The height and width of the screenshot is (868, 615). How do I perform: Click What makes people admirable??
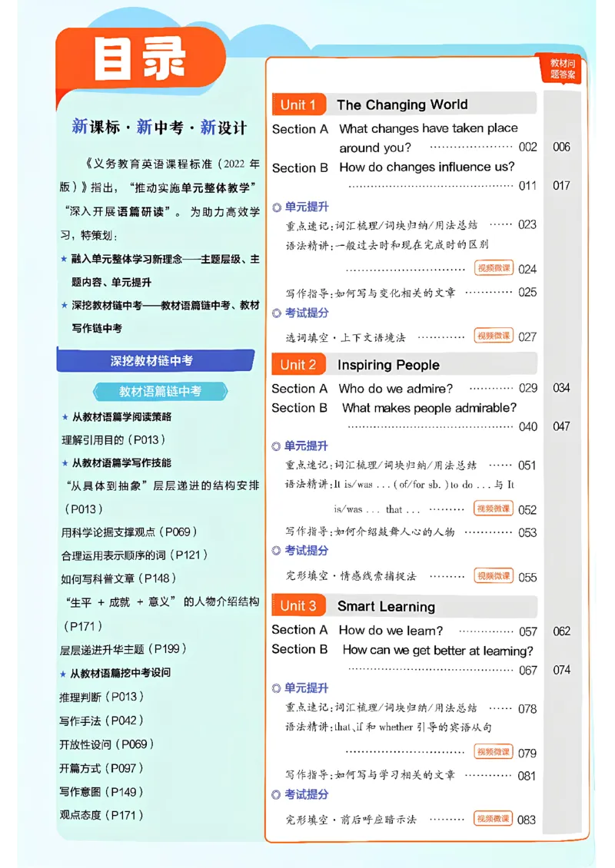coord(430,408)
